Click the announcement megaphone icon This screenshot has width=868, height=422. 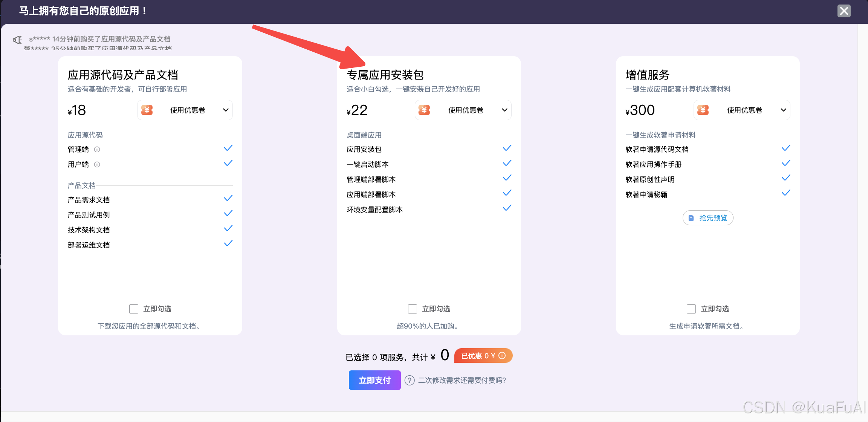17,40
